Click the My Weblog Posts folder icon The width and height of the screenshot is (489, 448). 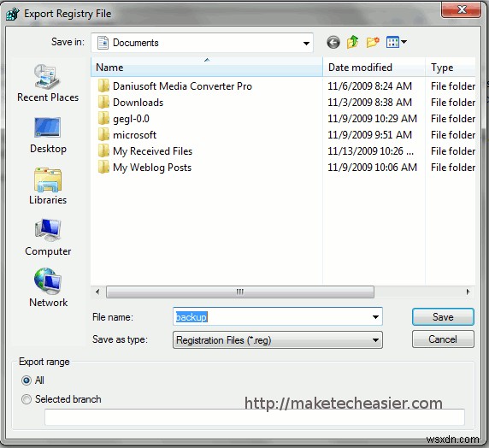click(x=103, y=168)
